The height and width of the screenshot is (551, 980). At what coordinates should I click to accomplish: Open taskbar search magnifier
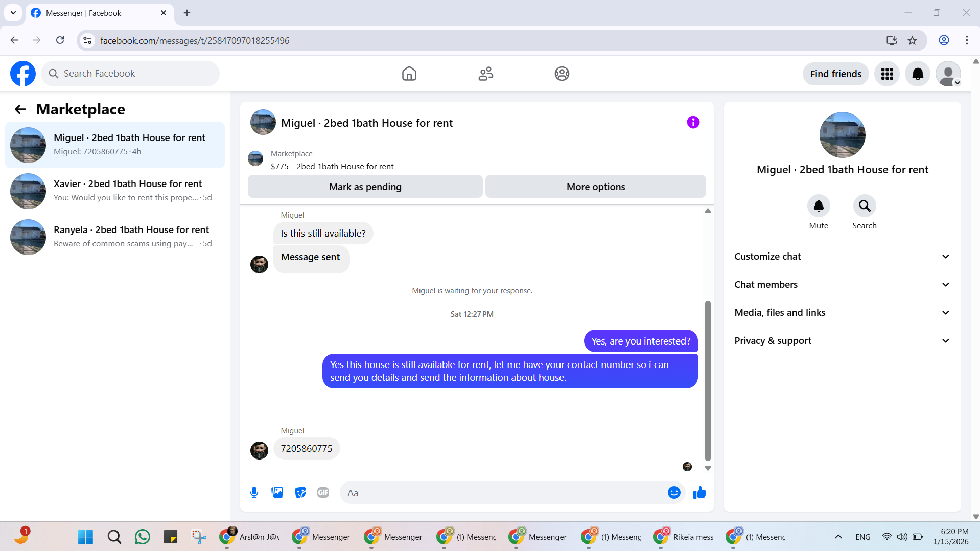pyautogui.click(x=114, y=537)
